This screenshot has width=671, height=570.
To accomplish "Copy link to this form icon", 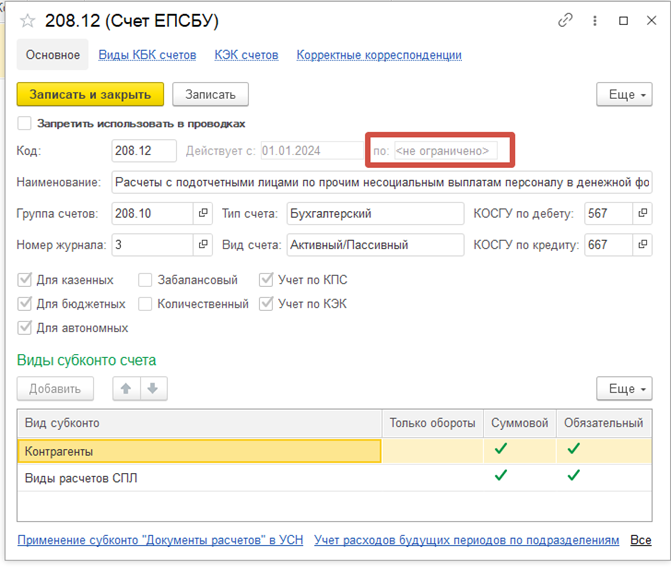I will [565, 20].
